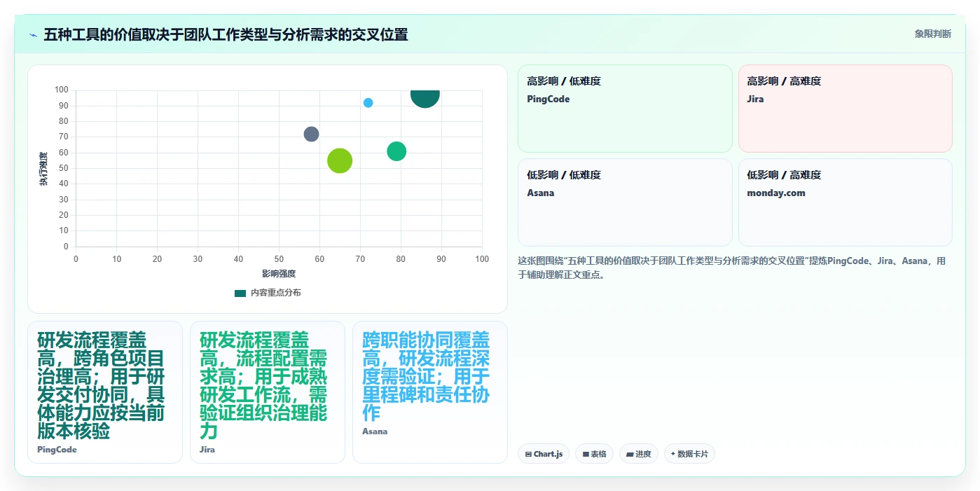
Task: Click the 执行难度 y-axis title
Action: coord(43,168)
